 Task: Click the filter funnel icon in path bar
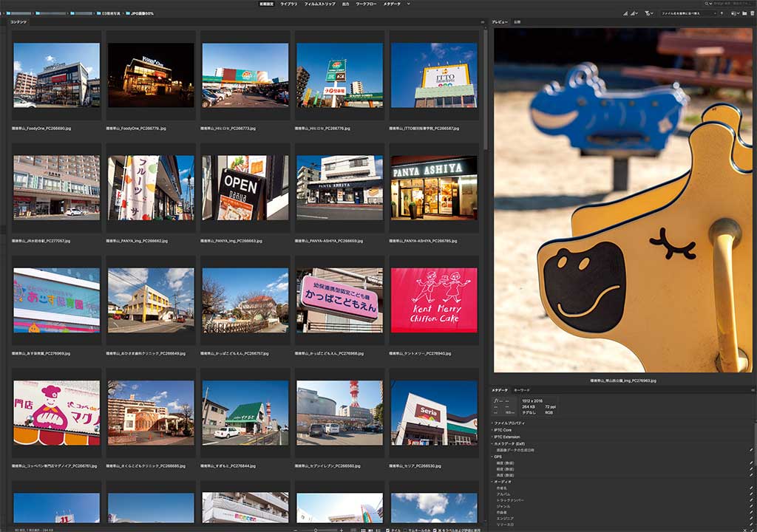(x=648, y=13)
